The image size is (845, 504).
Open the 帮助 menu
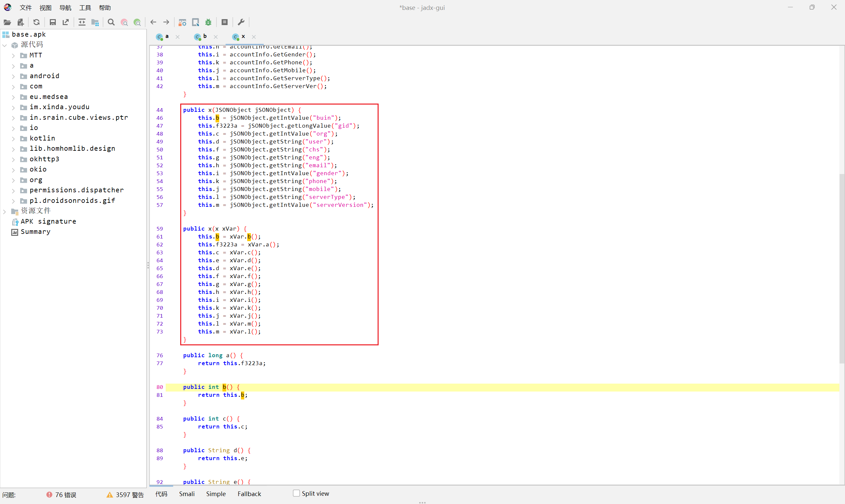(x=105, y=8)
